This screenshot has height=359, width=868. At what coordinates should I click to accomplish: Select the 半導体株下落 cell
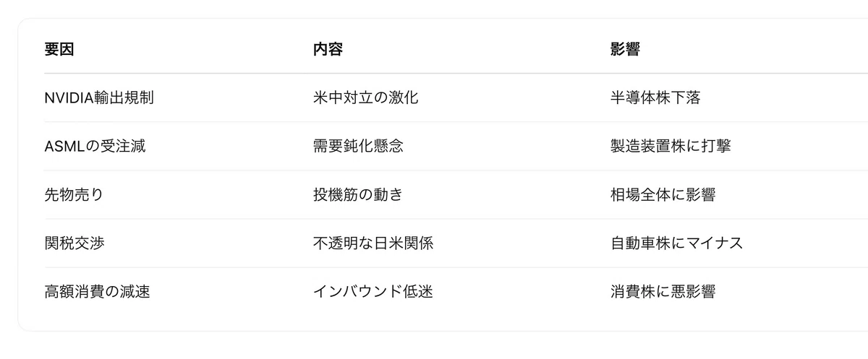pos(655,98)
